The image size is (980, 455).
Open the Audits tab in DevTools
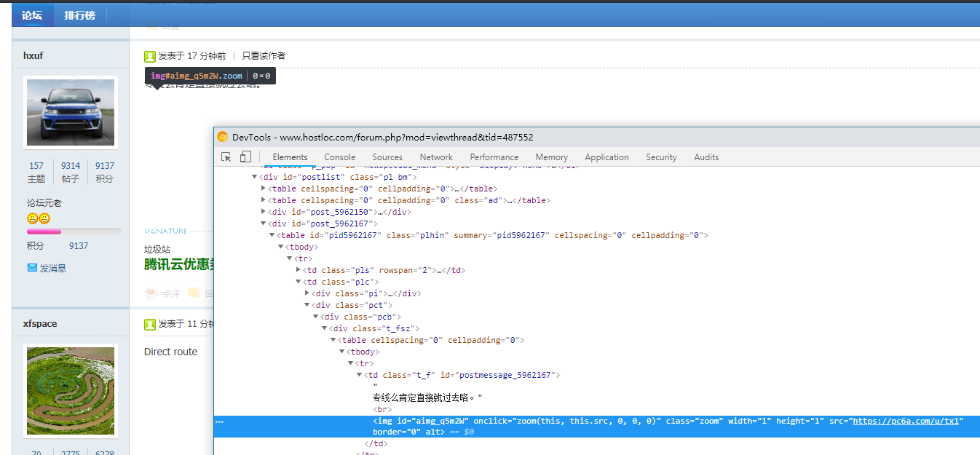click(706, 157)
